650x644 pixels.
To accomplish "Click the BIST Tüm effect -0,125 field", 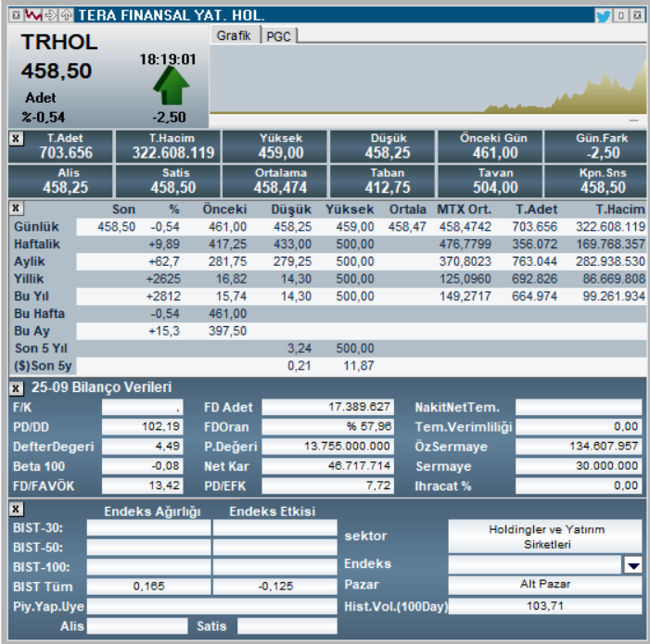I will (x=274, y=586).
